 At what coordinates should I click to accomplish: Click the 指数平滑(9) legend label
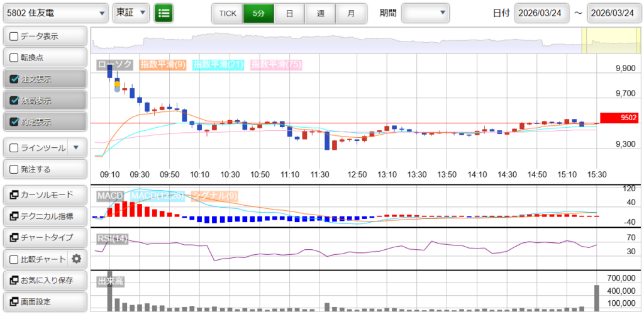pyautogui.click(x=162, y=64)
